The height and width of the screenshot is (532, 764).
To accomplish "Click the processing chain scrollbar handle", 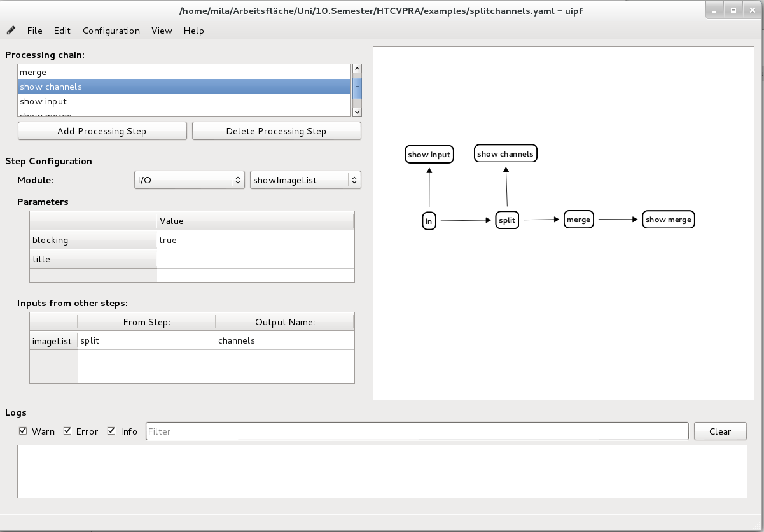I will pos(357,88).
